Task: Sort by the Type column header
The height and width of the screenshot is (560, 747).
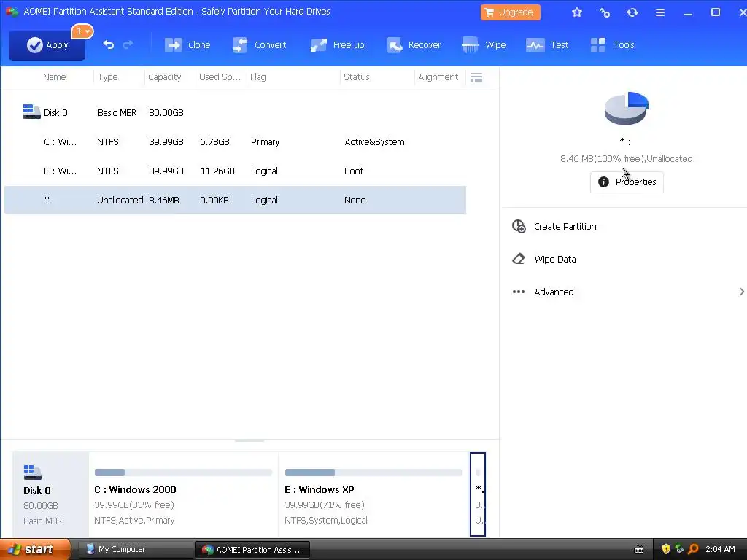Action: click(108, 77)
